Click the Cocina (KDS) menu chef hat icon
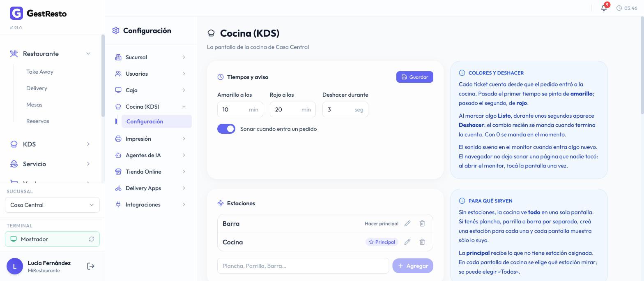This screenshot has height=281, width=644. (118, 107)
